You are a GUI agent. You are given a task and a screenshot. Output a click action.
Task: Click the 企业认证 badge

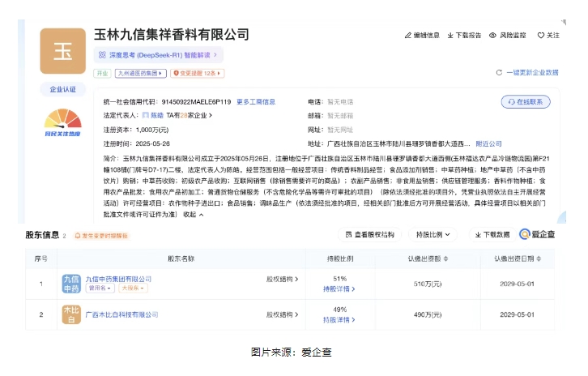click(62, 89)
